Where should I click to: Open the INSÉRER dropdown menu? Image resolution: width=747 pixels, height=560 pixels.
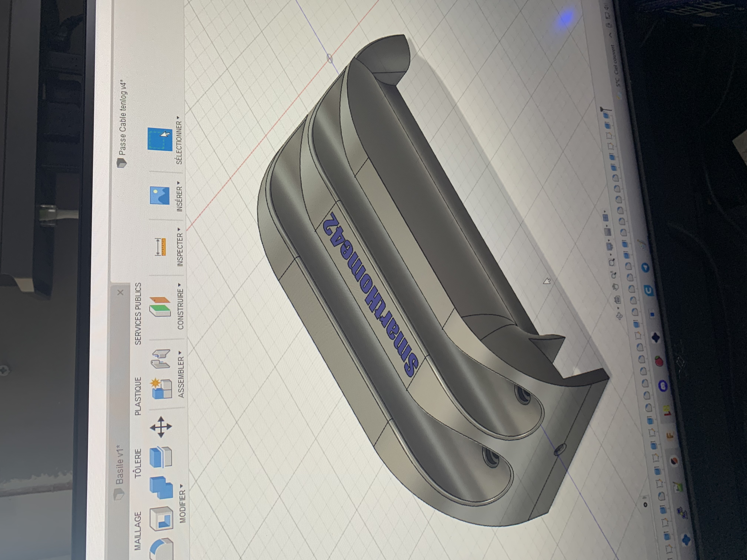click(x=179, y=197)
